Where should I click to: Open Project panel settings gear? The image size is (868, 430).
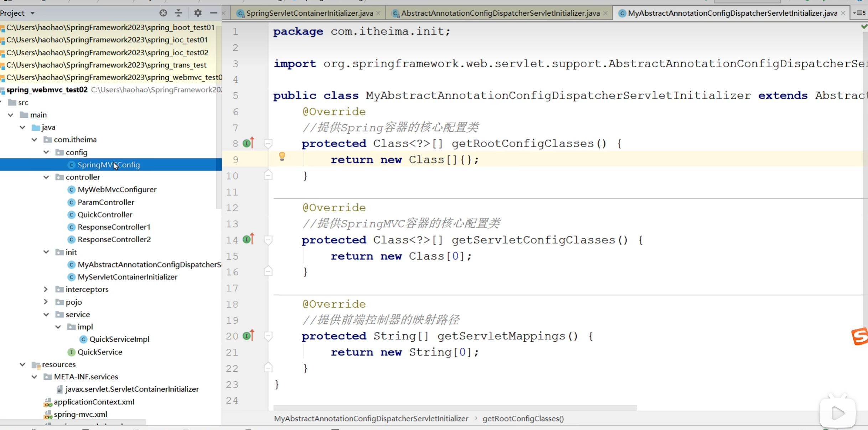tap(198, 13)
